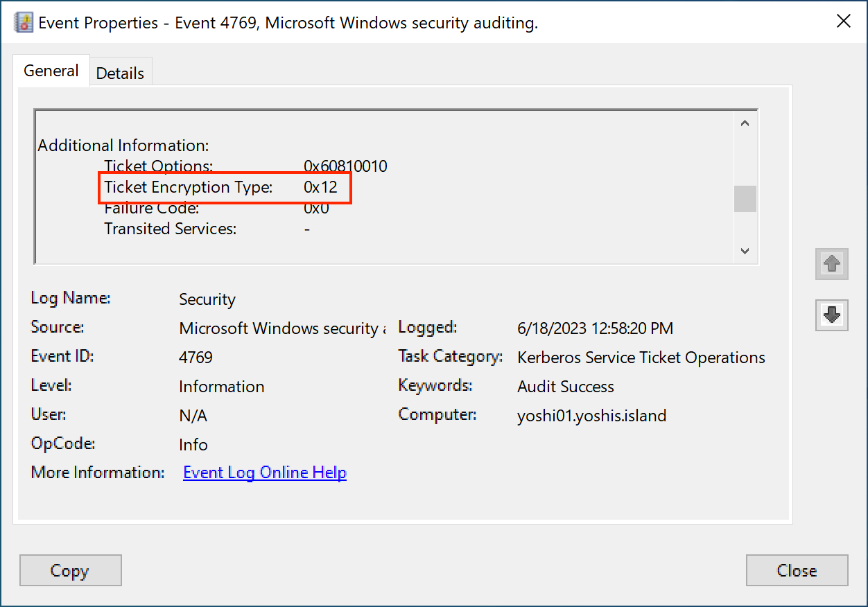Switch to the Details tab
Image resolution: width=868 pixels, height=607 pixels.
(120, 73)
